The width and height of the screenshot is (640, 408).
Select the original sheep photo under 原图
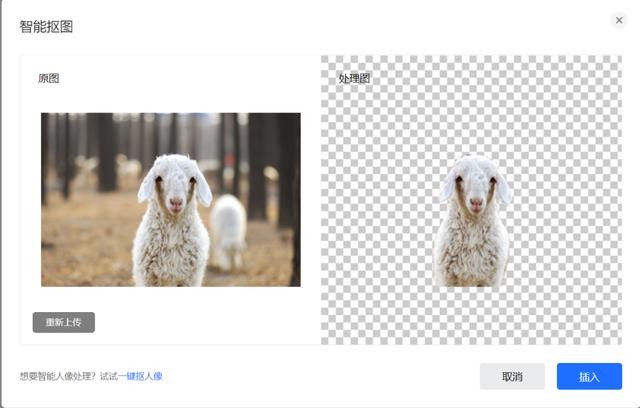coord(171,200)
